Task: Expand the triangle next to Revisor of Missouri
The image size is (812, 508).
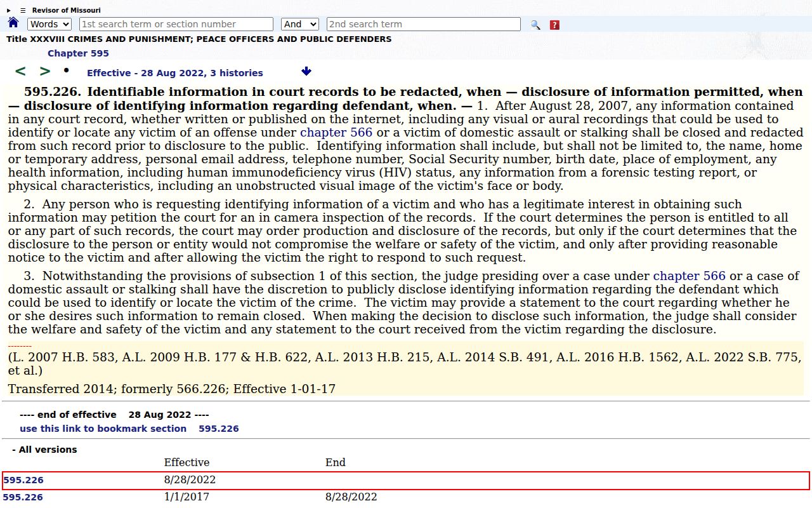Action: click(9, 10)
